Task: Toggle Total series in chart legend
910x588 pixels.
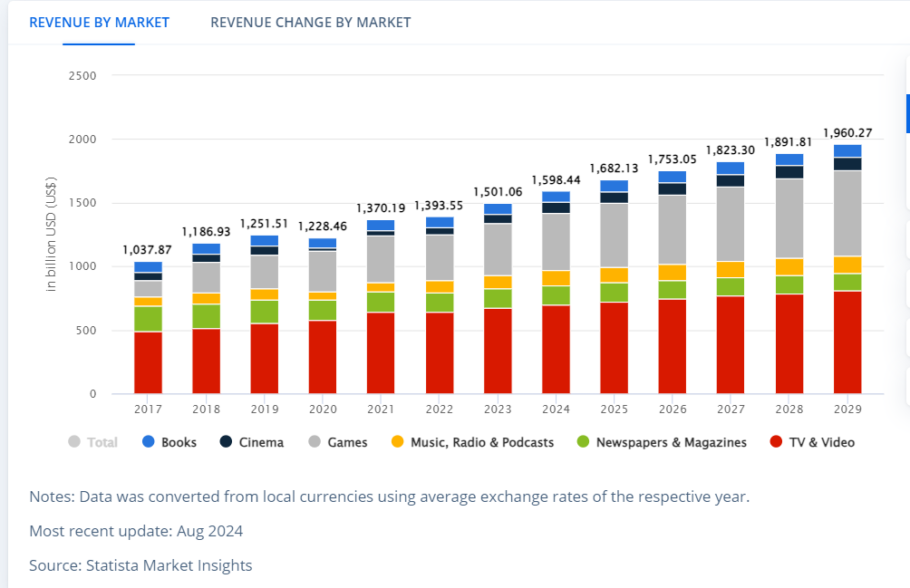Action: click(x=92, y=442)
